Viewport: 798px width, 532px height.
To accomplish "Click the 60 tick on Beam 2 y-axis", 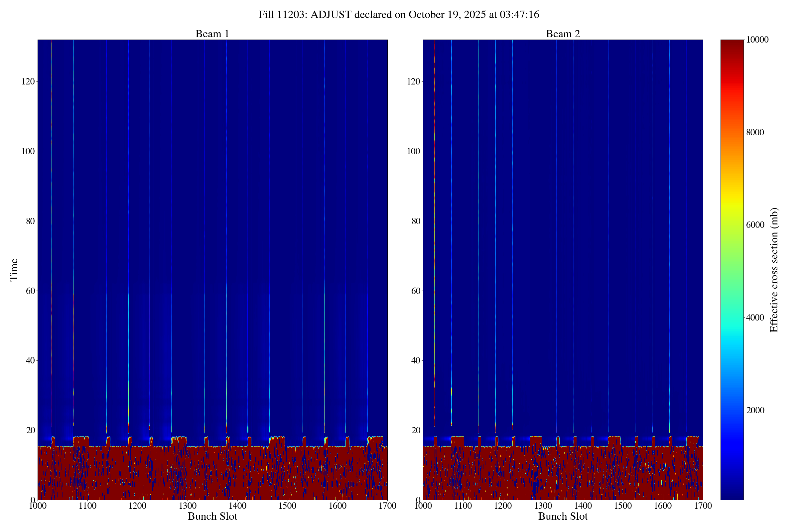I will click(x=416, y=291).
